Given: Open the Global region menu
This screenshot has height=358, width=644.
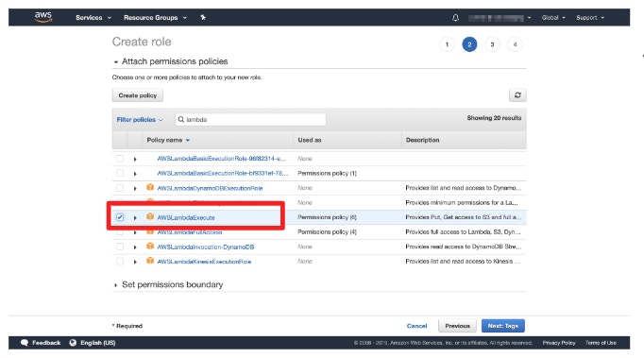Looking at the screenshot, I should (x=553, y=18).
